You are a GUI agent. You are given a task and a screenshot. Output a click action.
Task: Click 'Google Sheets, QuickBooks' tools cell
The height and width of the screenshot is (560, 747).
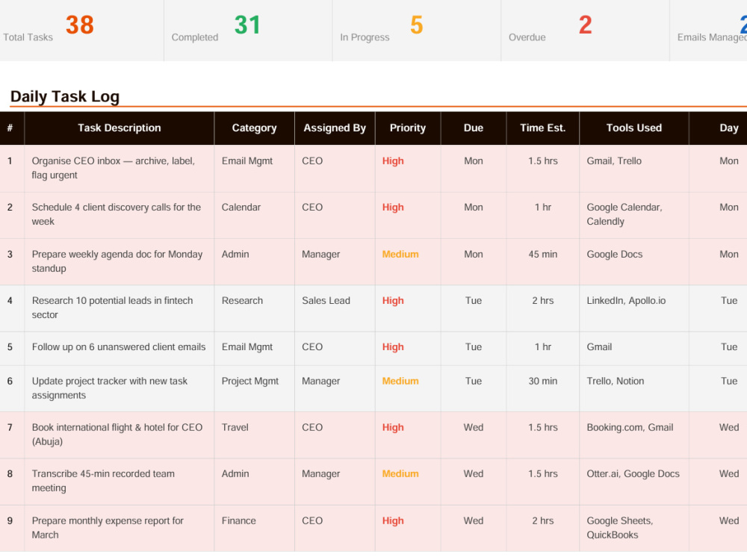(x=634, y=528)
